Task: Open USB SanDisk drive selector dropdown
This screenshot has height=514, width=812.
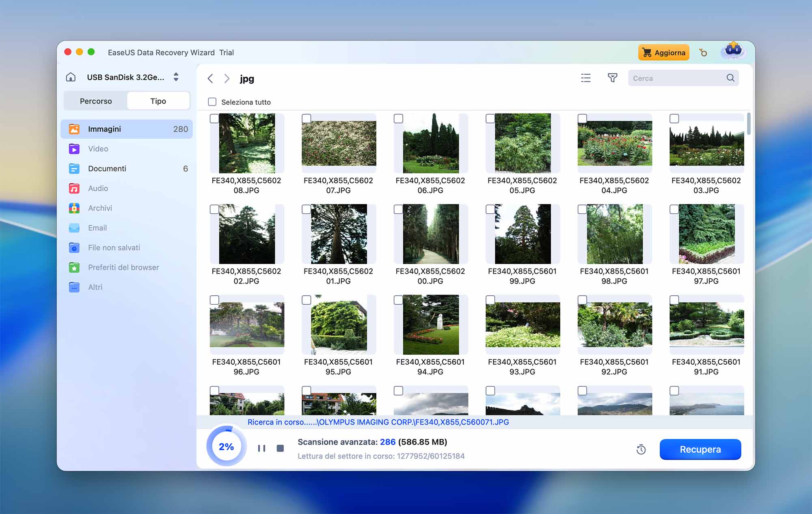Action: pyautogui.click(x=176, y=77)
